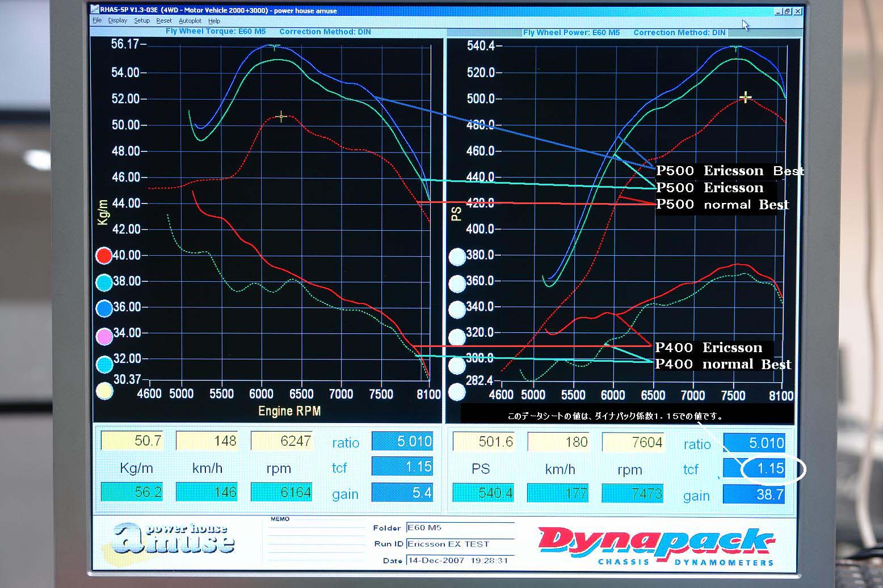
Task: Click the speed field showing 180
Action: [558, 442]
